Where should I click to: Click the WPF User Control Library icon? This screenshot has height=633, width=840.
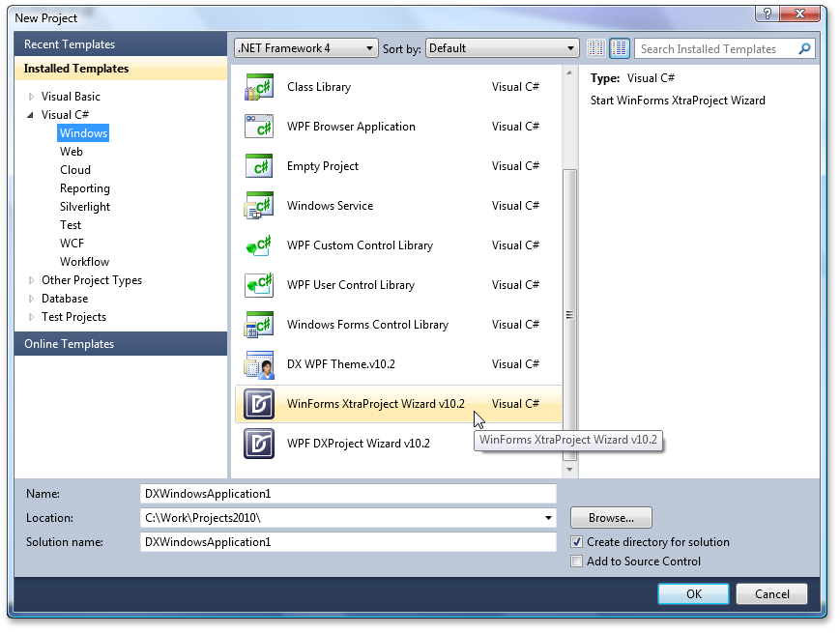point(259,285)
